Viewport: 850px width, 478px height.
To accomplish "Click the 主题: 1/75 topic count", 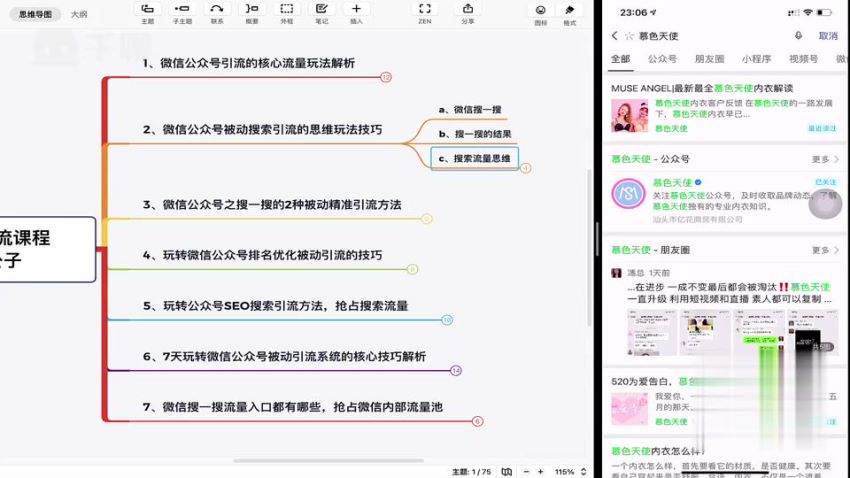I will pyautogui.click(x=472, y=472).
